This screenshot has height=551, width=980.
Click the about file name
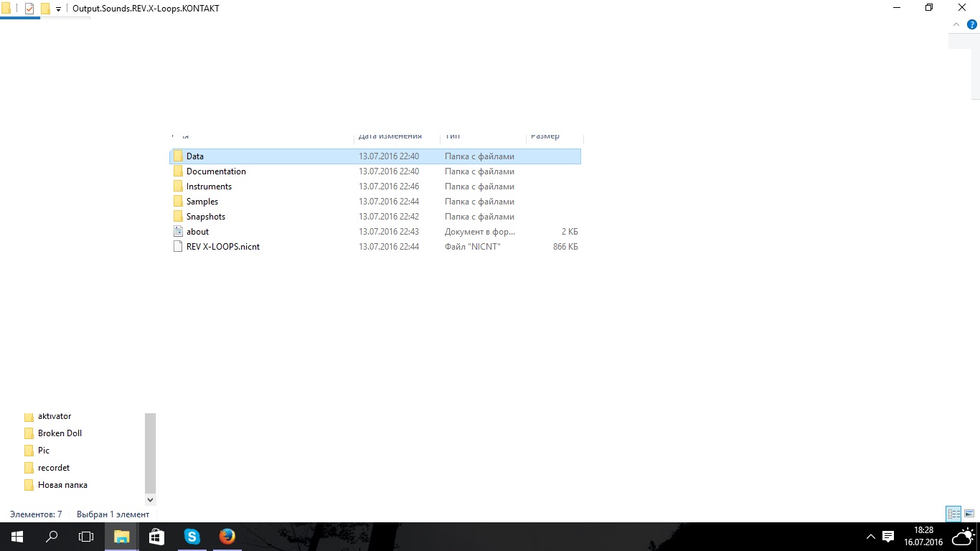click(x=197, y=231)
